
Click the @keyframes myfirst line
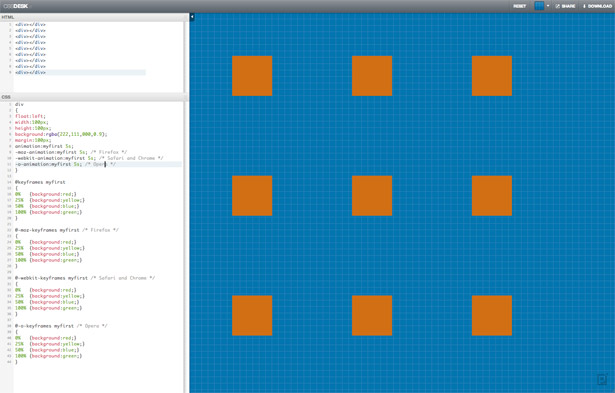40,182
